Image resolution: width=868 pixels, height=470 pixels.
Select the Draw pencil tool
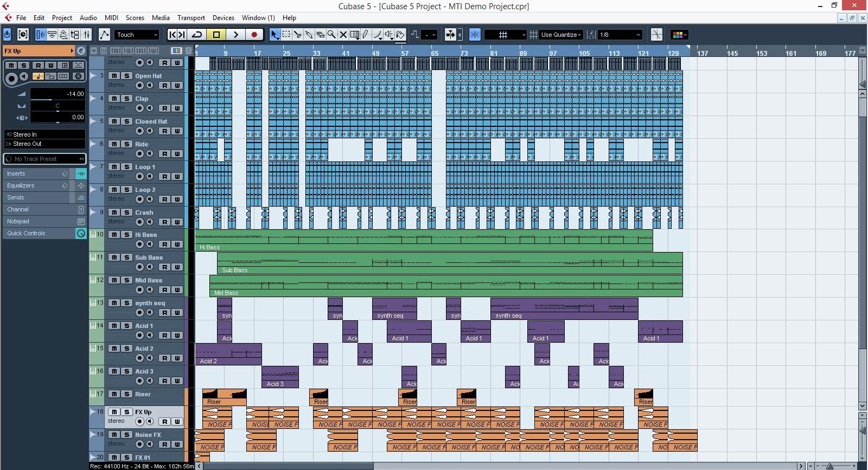(x=366, y=35)
